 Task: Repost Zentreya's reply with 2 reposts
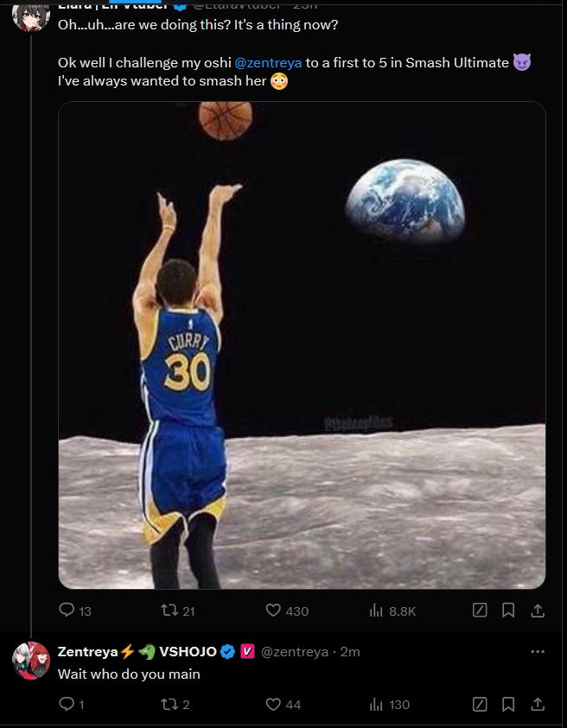[x=170, y=704]
